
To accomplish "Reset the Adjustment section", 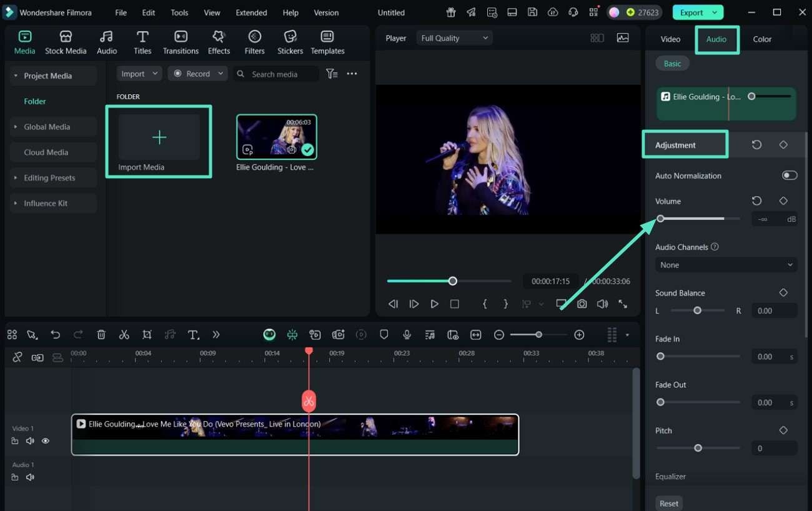I will pos(756,145).
